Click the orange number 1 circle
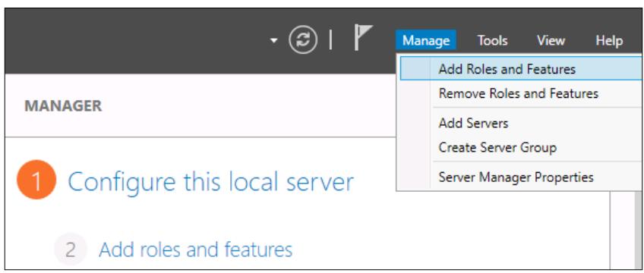The height and width of the screenshot is (273, 644). click(x=36, y=180)
